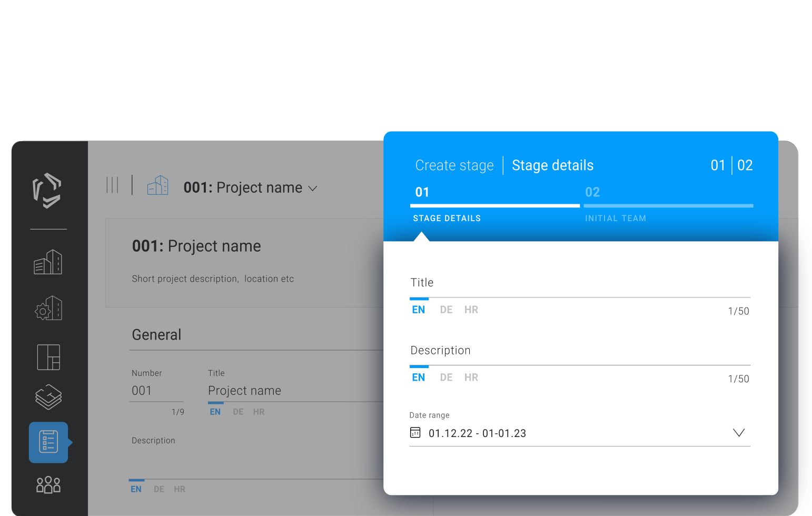Select the floor plan layout icon
812x516 pixels.
click(48, 357)
